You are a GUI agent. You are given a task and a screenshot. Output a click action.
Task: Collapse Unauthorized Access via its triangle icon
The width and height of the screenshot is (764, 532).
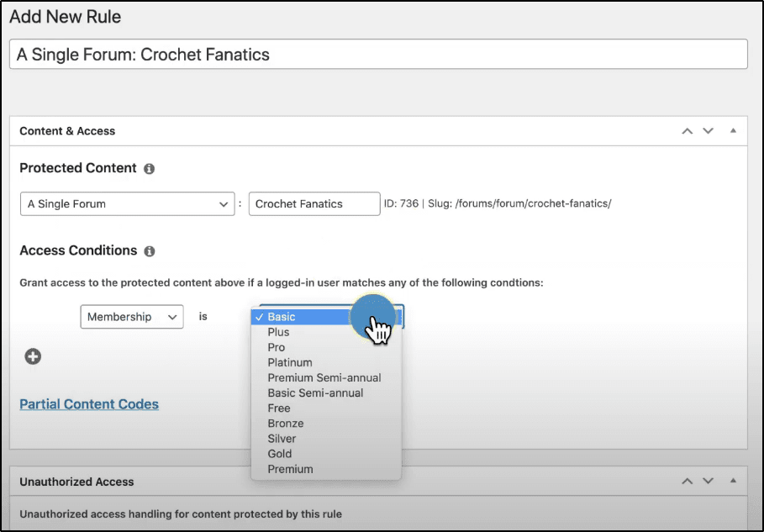point(732,482)
